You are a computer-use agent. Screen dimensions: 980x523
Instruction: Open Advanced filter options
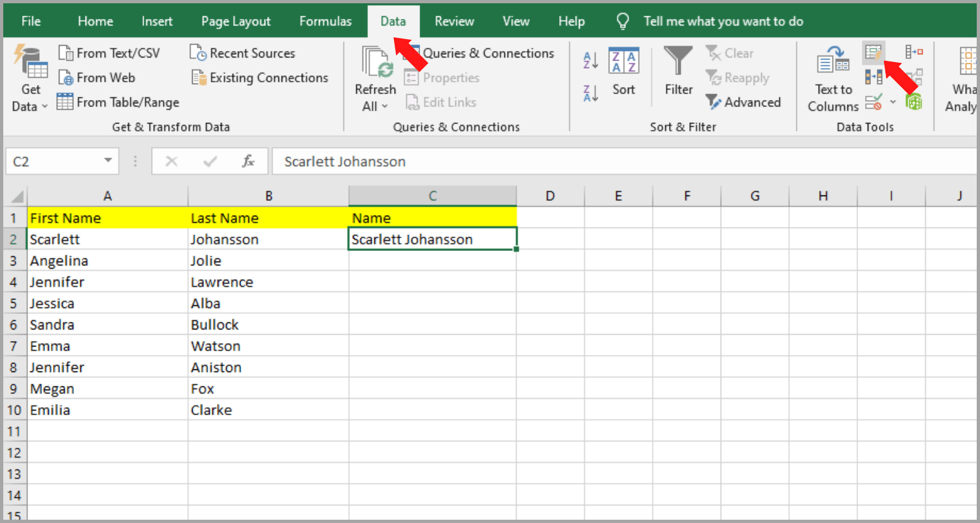(x=743, y=102)
